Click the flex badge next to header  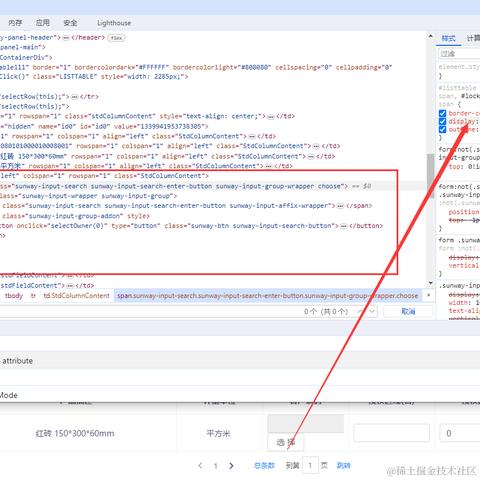click(x=116, y=38)
